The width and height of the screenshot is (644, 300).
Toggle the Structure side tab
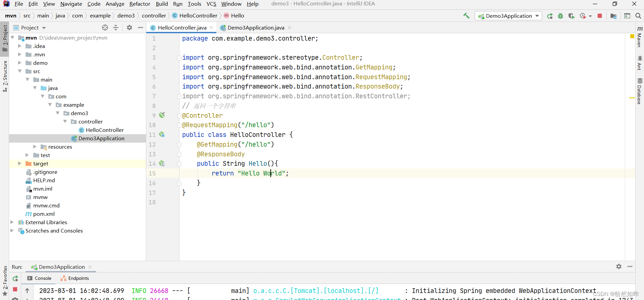[5, 76]
